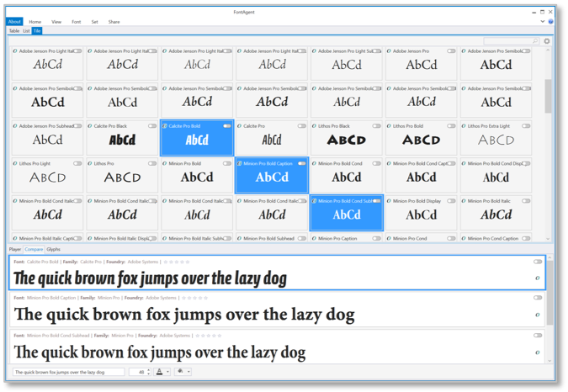
Task: Open the settings gear beside the search box
Action: (x=547, y=41)
